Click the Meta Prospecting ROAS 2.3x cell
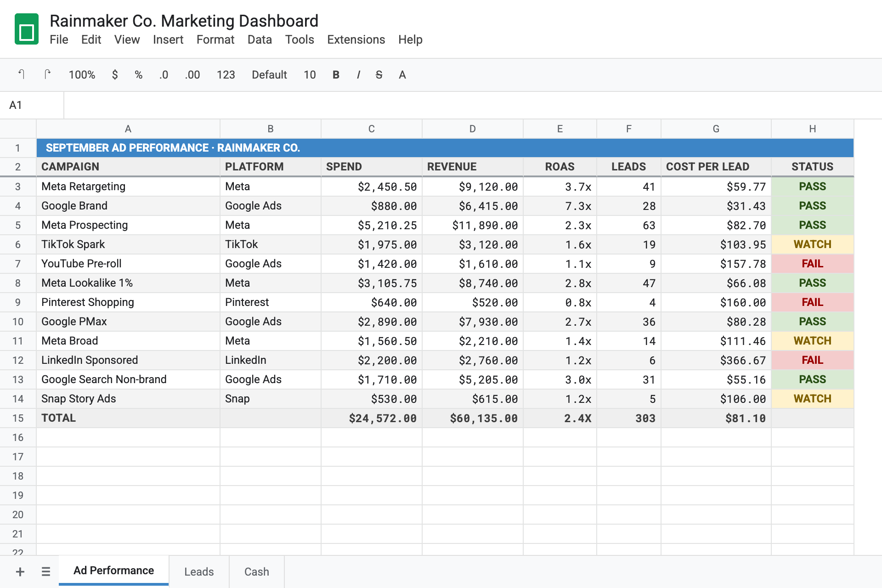 pos(560,225)
